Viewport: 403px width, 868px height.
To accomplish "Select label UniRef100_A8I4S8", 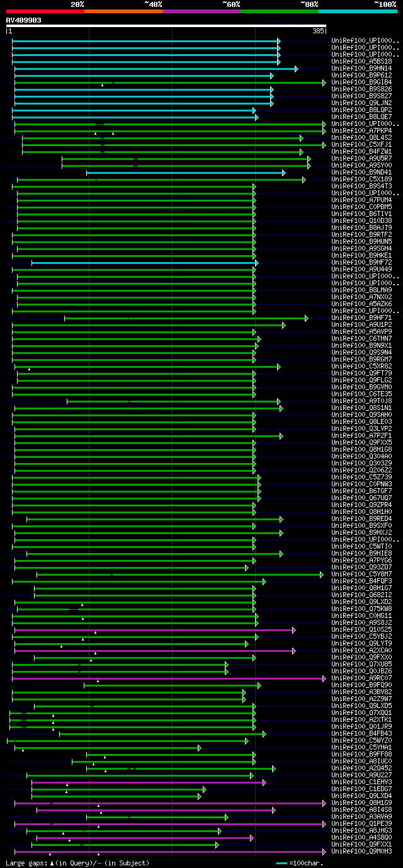I will tap(363, 810).
